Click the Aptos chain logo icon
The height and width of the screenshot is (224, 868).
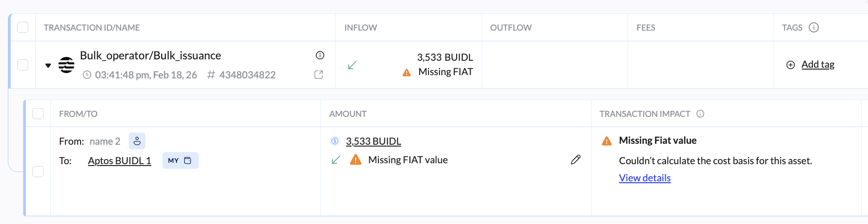(66, 65)
